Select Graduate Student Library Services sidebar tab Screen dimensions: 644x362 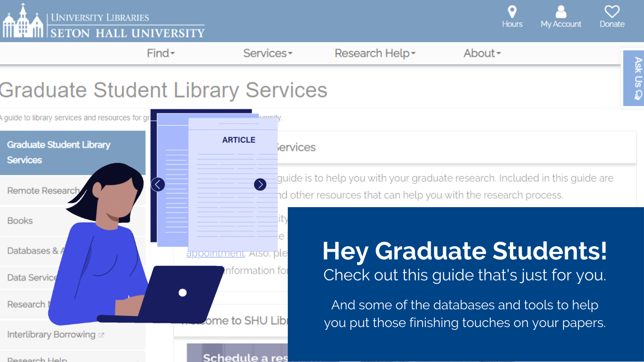point(72,152)
